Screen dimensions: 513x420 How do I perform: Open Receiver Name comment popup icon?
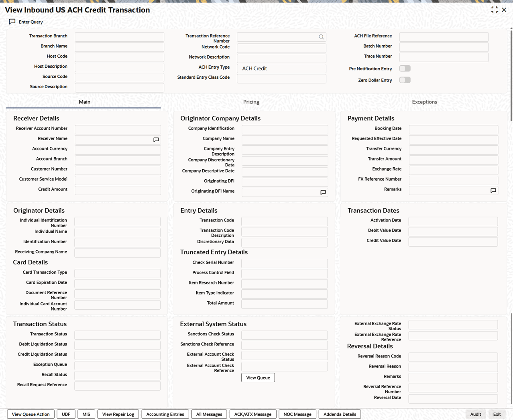point(156,140)
